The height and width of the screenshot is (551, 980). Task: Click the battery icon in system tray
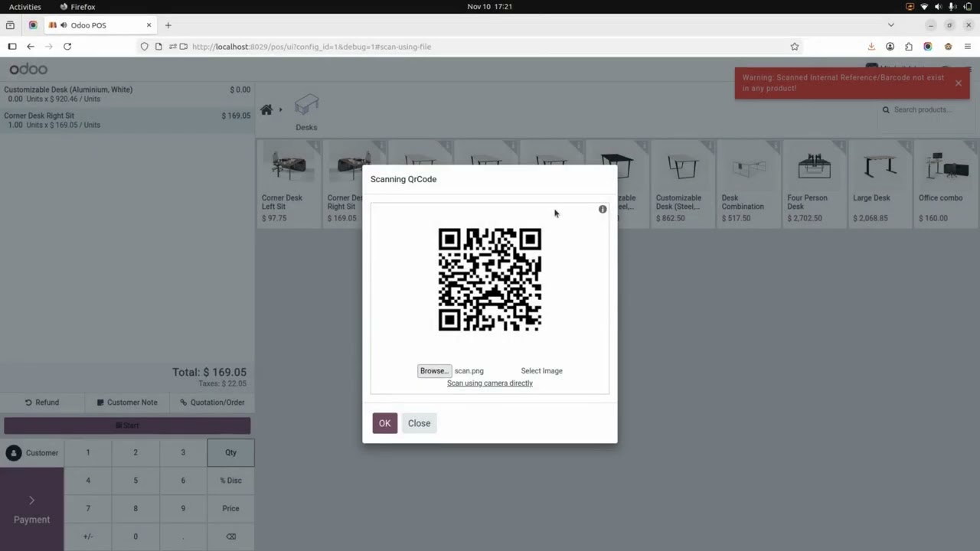pyautogui.click(x=968, y=7)
